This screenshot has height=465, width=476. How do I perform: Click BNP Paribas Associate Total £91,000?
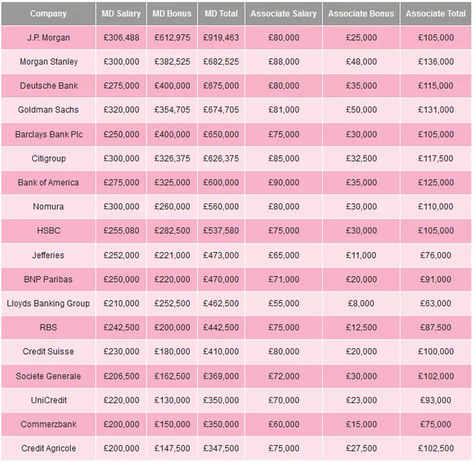436,280
